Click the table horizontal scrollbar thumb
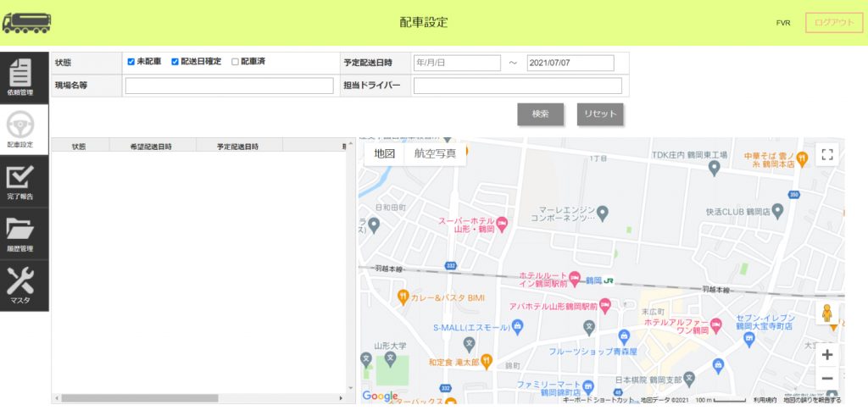Screen dimensions: 868x416 click(x=140, y=398)
